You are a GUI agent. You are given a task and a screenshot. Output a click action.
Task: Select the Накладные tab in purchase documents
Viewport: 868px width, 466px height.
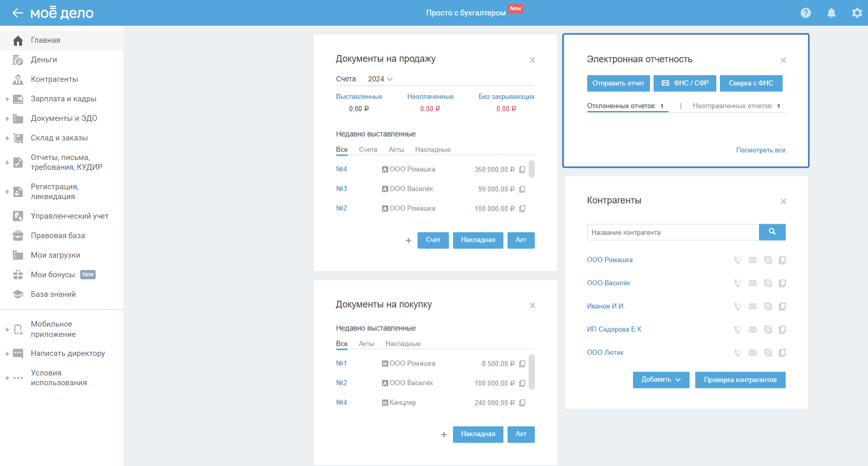point(403,344)
